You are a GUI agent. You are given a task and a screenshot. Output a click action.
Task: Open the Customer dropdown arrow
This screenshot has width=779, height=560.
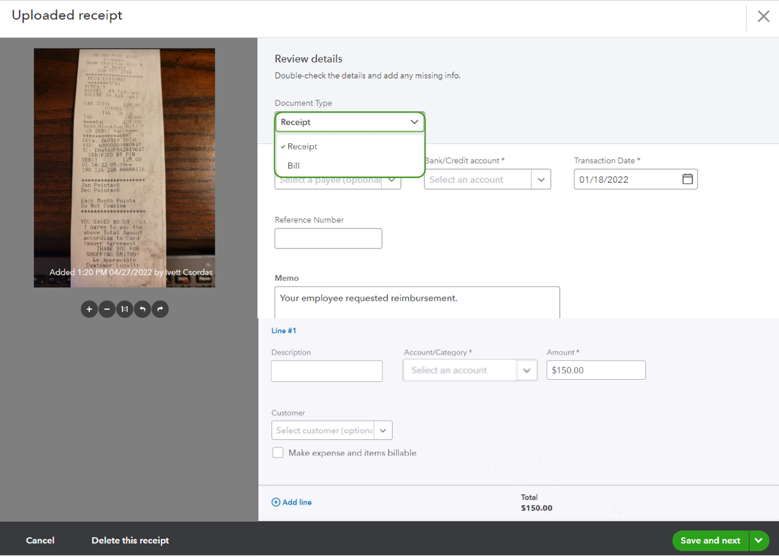click(383, 430)
